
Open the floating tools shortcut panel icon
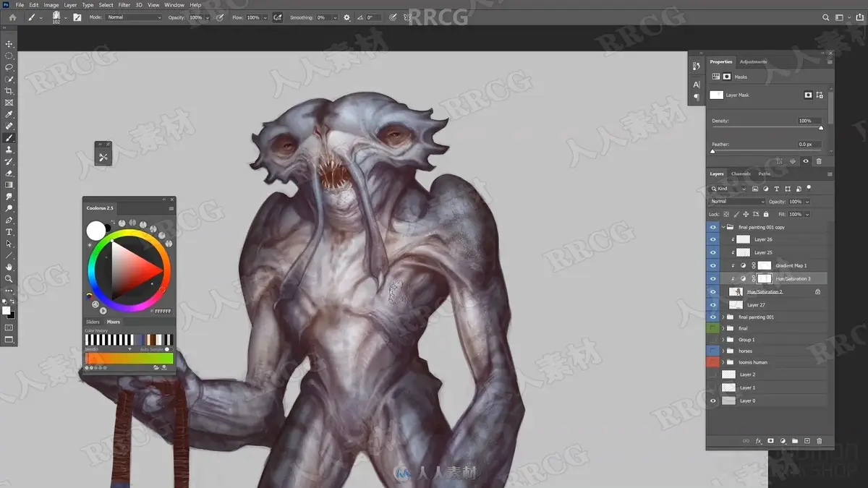(x=103, y=157)
